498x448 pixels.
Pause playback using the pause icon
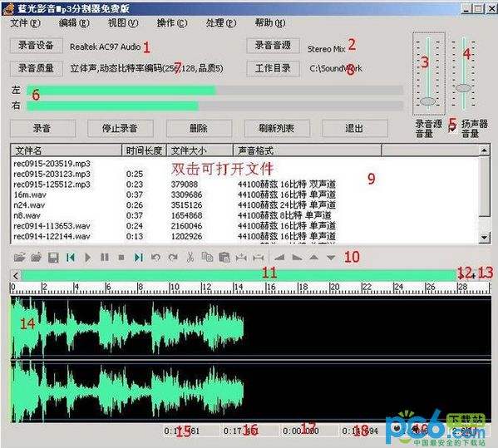point(105,257)
